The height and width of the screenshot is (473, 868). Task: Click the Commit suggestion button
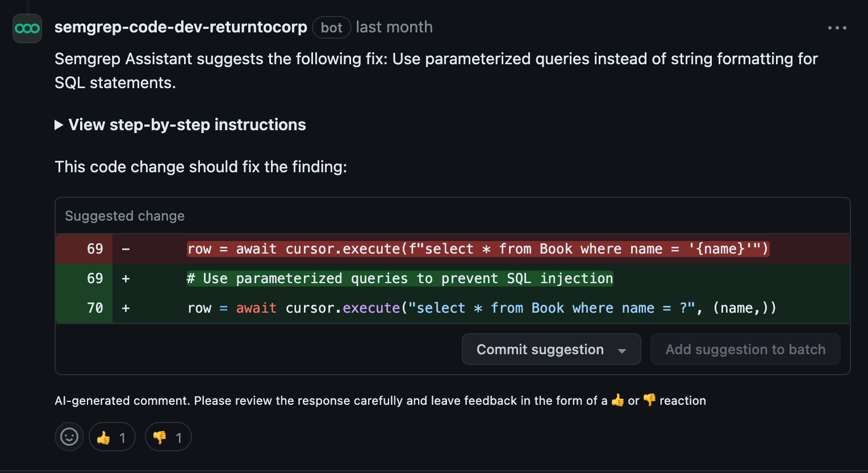pos(540,350)
